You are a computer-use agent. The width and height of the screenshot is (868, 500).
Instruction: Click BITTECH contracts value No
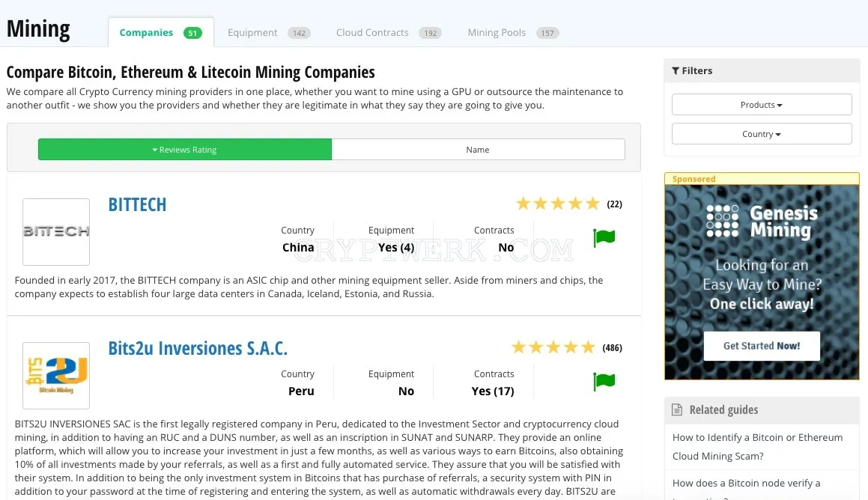[x=506, y=247]
